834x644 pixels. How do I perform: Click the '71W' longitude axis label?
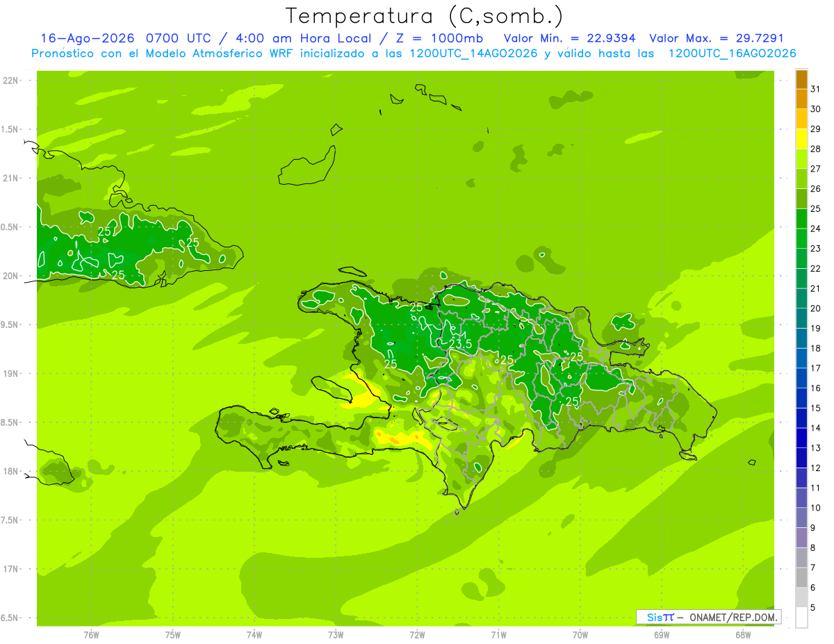coord(498,634)
